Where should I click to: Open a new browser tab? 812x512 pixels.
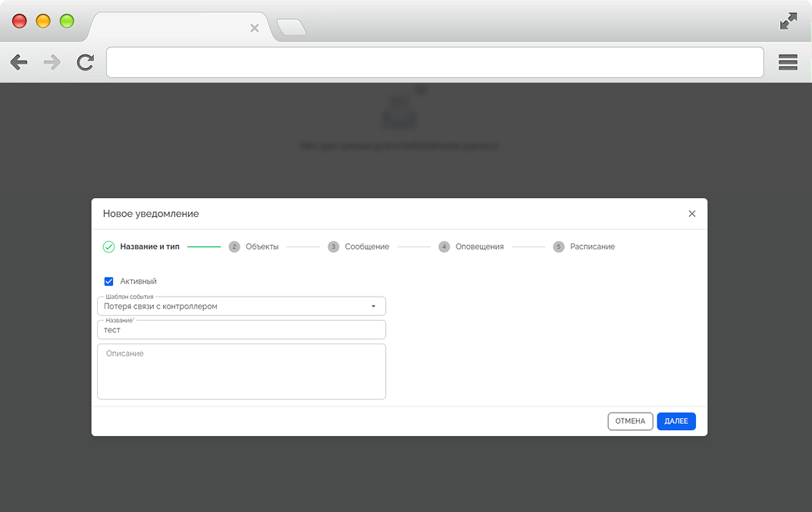point(291,28)
